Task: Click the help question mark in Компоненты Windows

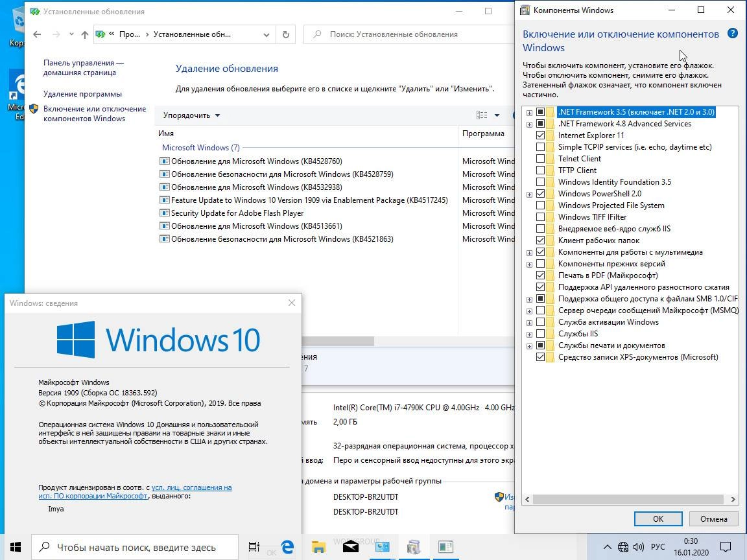Action: click(x=732, y=33)
